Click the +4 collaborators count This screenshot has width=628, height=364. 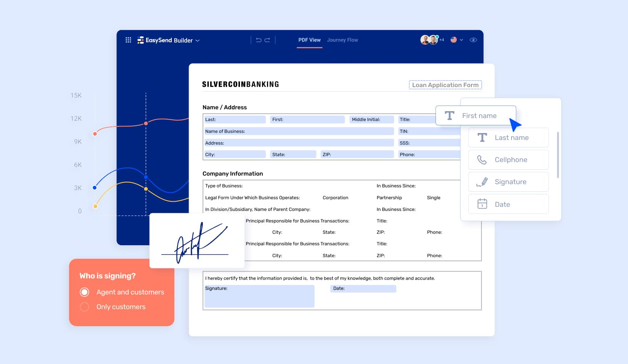tap(442, 40)
